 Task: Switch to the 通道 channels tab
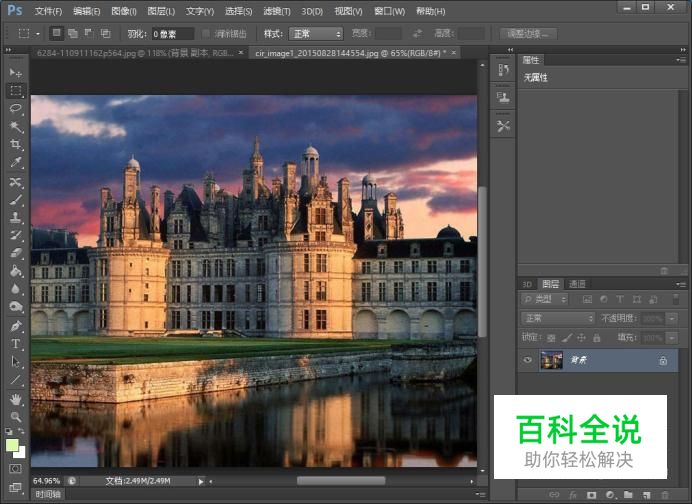click(578, 284)
